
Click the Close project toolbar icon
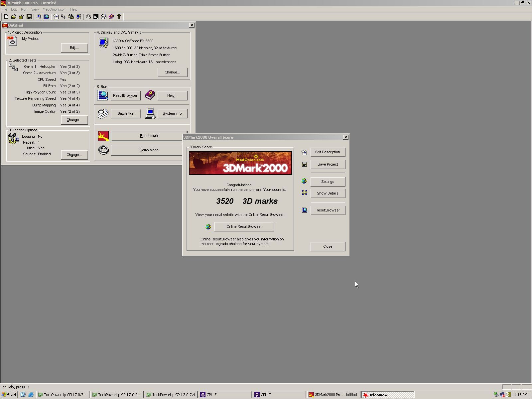pyautogui.click(x=21, y=17)
